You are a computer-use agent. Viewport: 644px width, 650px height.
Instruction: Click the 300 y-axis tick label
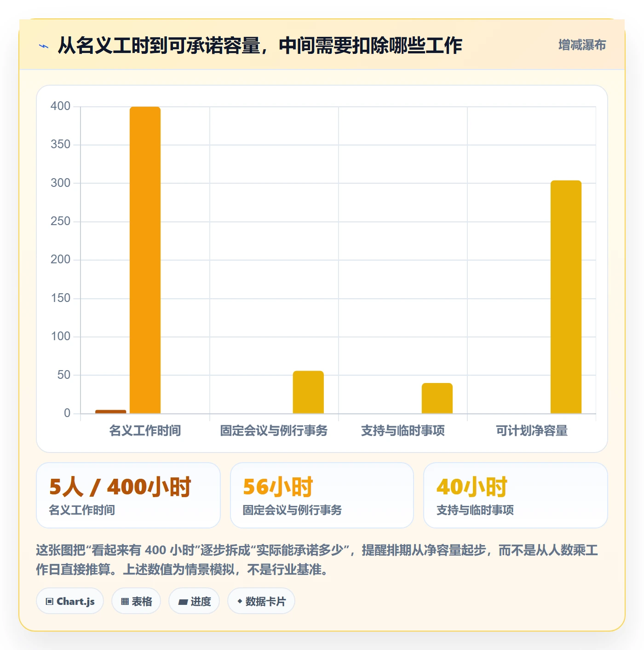pyautogui.click(x=61, y=183)
